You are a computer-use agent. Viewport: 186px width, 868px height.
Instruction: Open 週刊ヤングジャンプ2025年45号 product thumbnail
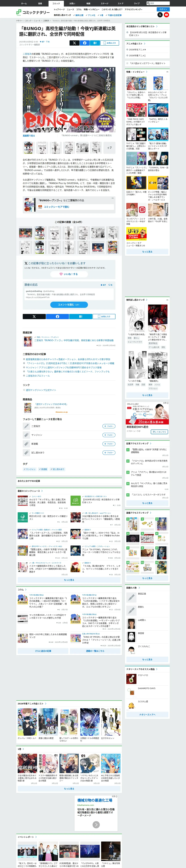point(28,408)
